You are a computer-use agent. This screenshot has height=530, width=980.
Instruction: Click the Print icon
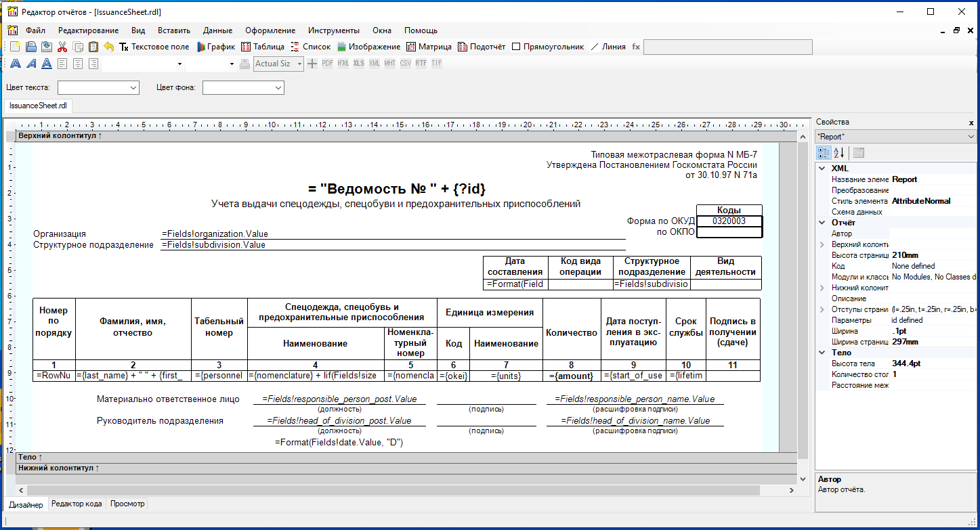click(245, 64)
